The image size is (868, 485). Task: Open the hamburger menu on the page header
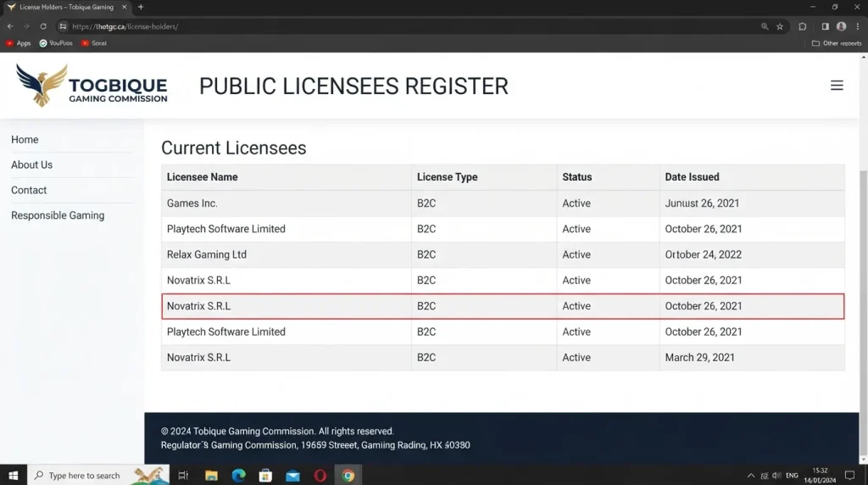837,86
